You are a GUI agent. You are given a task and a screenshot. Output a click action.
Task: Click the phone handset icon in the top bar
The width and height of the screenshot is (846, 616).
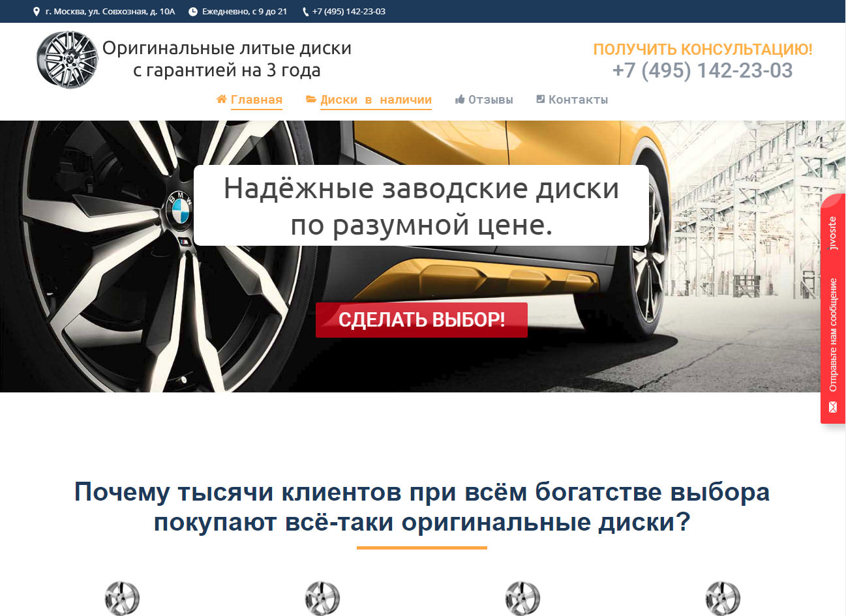click(305, 12)
